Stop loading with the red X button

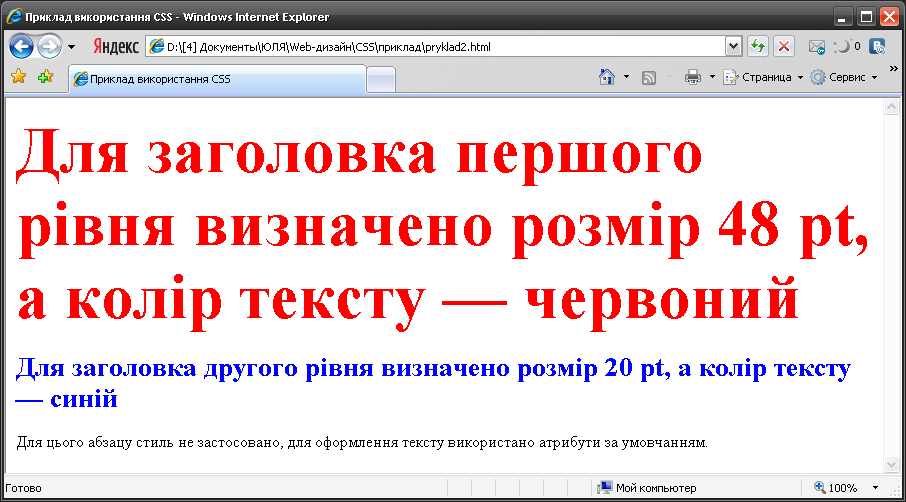(784, 46)
